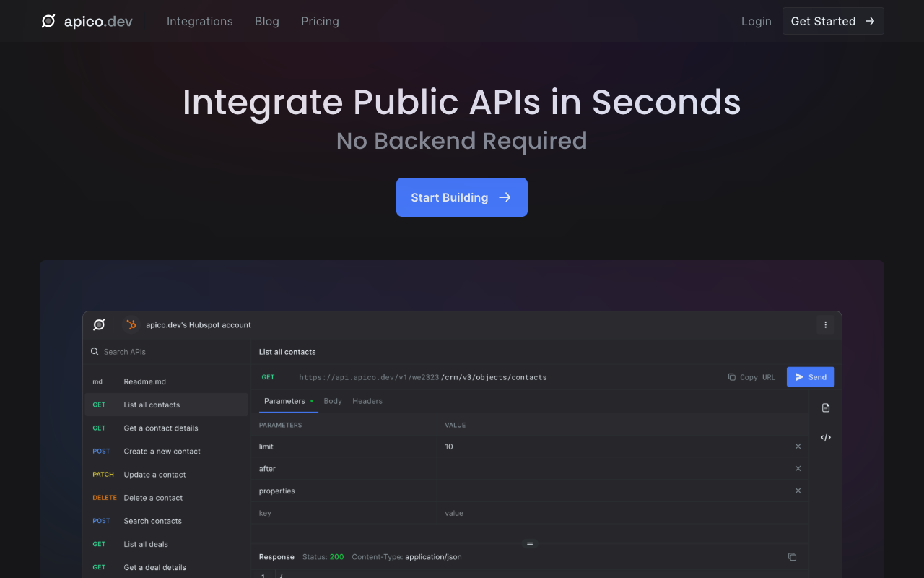Click the value field for after

click(614, 469)
